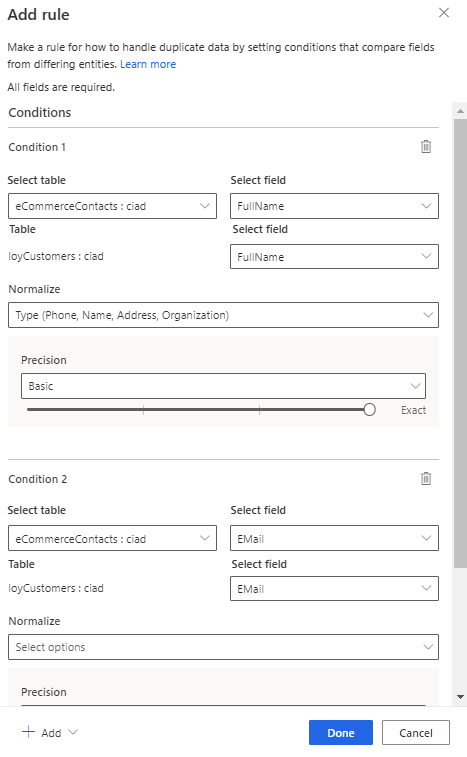Click the 'Condition 1' heading
Viewport: 467px width, 757px height.
pyautogui.click(x=37, y=147)
